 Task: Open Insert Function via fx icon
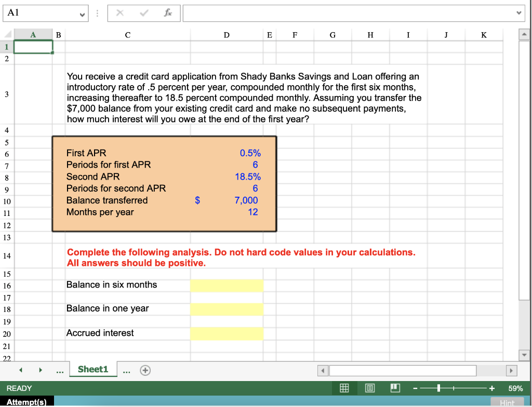pos(168,13)
